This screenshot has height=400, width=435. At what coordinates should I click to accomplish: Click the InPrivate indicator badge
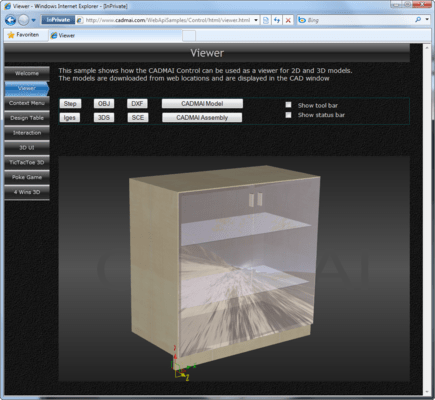pyautogui.click(x=58, y=20)
